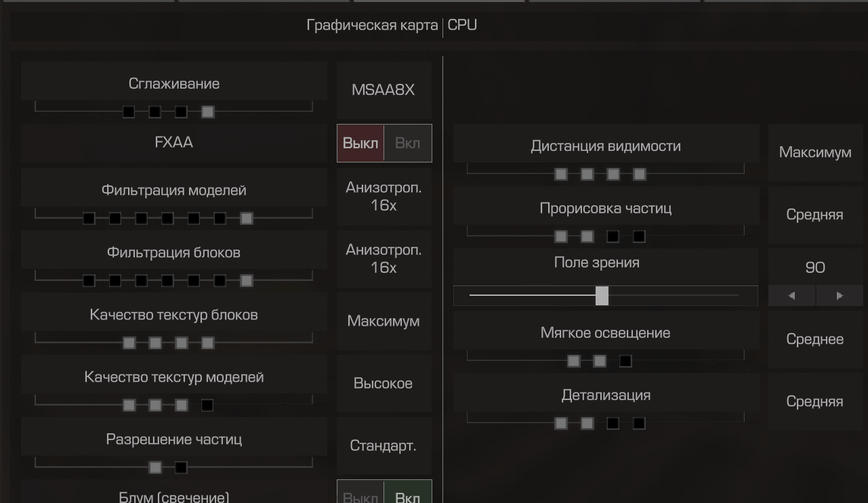This screenshot has width=868, height=503.
Task: Click the Поле зрения slider handle
Action: click(x=602, y=296)
